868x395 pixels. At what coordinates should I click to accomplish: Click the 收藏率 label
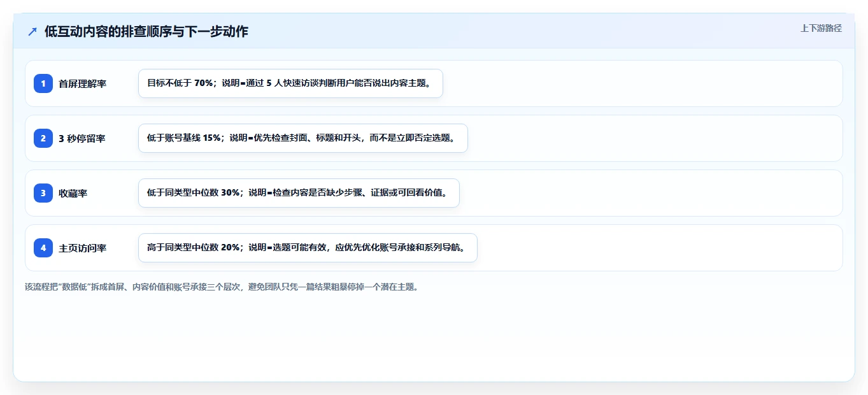73,193
